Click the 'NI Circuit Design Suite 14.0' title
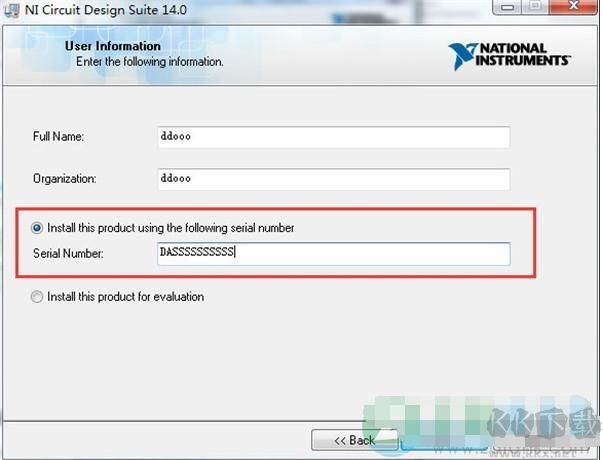Screen dimensions: 603x460 coord(106,10)
